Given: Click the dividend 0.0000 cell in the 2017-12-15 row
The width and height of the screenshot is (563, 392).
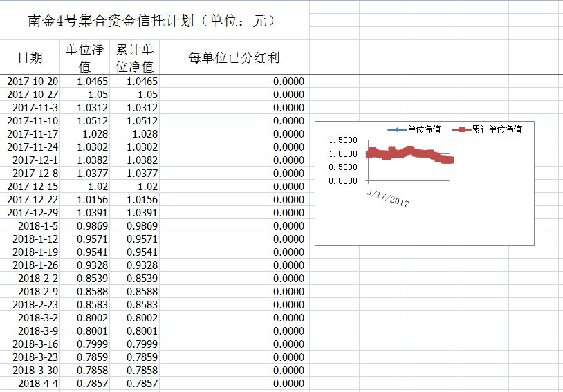Looking at the screenshot, I should tap(234, 187).
